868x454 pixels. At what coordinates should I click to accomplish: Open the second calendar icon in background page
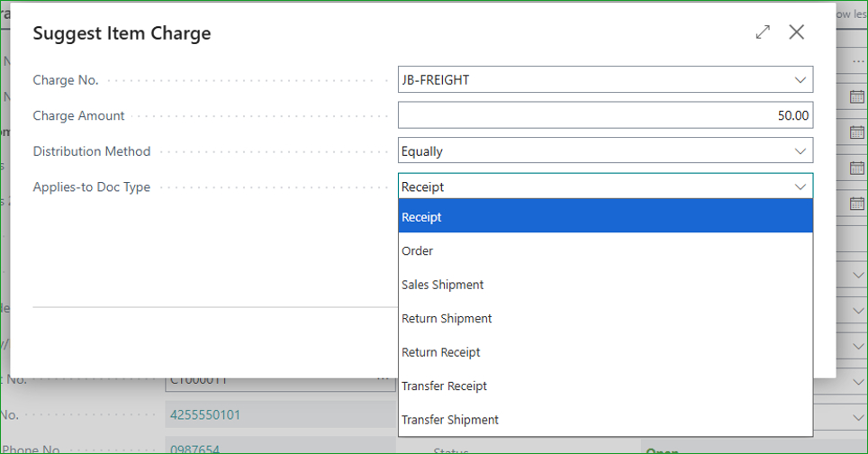[x=857, y=132]
